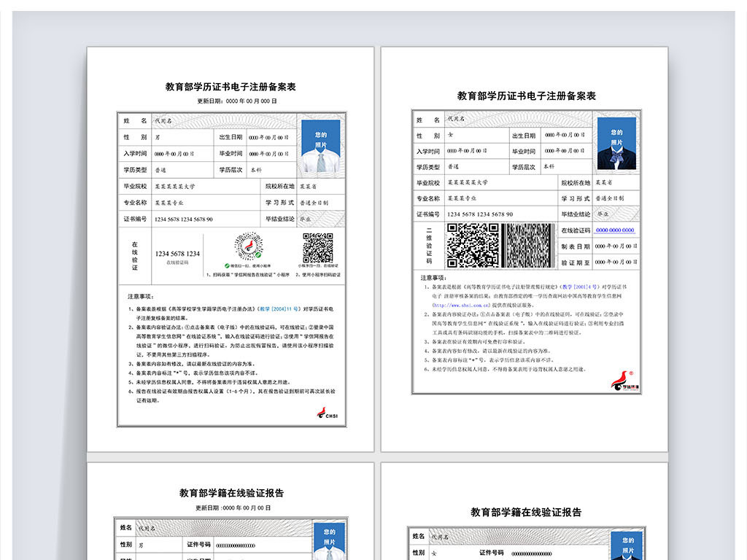Open the 学习形式 普通全日制 selector
Image resolution: width=747 pixels, height=560 pixels.
[x=315, y=201]
